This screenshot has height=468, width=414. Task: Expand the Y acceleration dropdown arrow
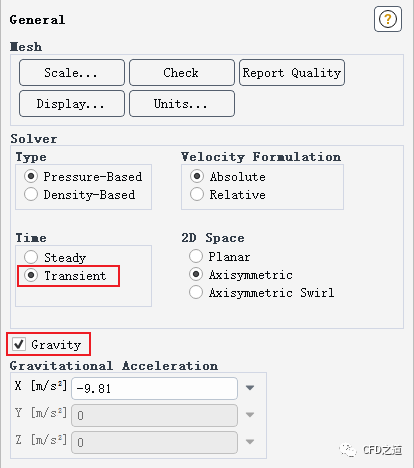[250, 415]
